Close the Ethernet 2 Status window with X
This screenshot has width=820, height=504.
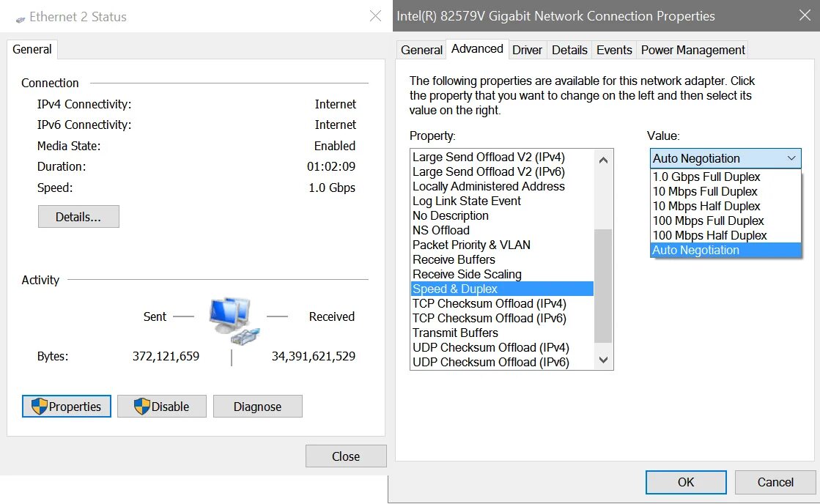click(375, 16)
